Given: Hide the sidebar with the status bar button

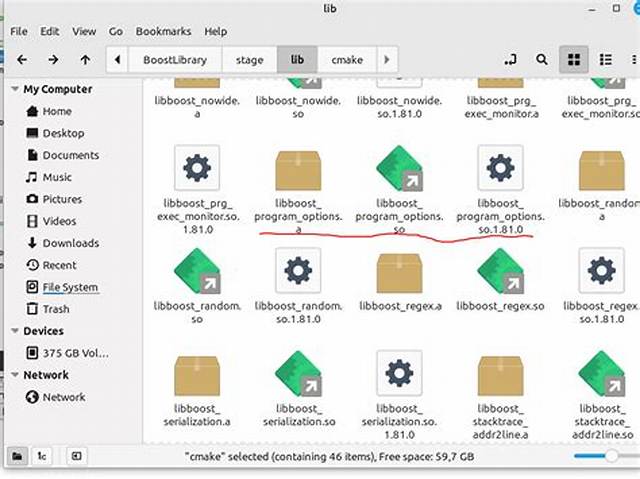Looking at the screenshot, I should pyautogui.click(x=76, y=456).
